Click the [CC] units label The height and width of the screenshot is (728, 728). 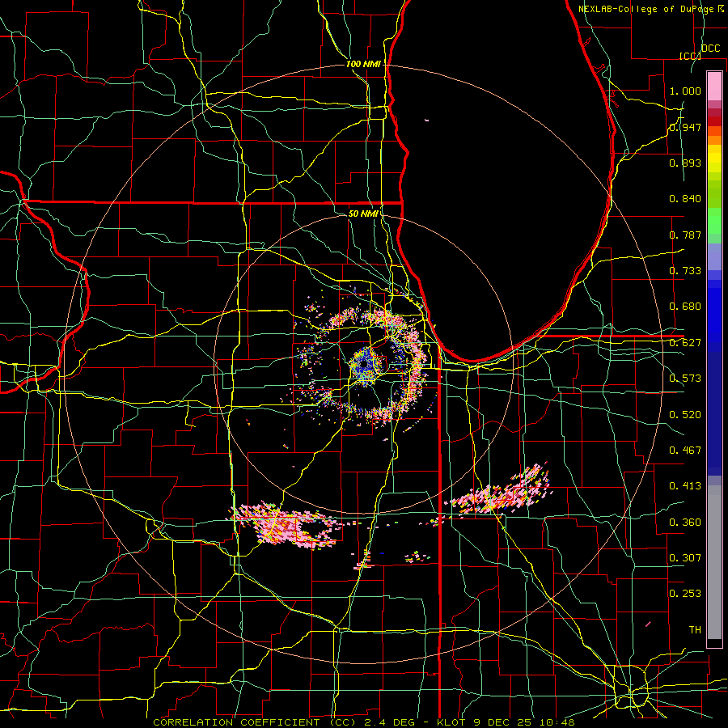point(690,56)
